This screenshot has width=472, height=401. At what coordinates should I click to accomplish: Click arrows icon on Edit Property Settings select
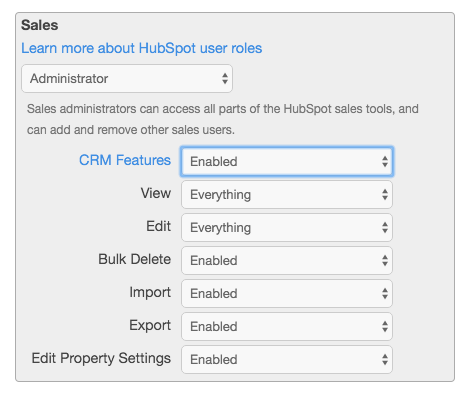(x=385, y=359)
